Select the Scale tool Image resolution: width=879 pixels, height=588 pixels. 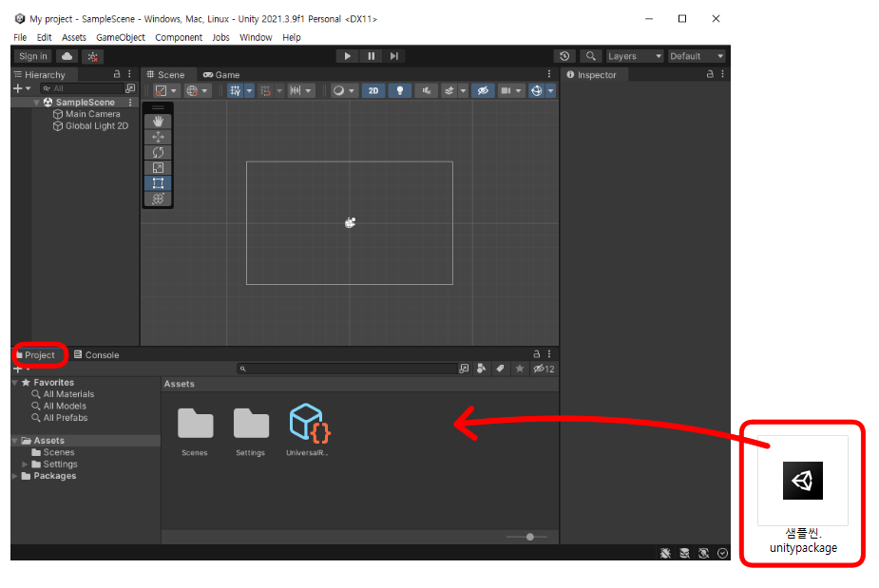pyautogui.click(x=158, y=167)
